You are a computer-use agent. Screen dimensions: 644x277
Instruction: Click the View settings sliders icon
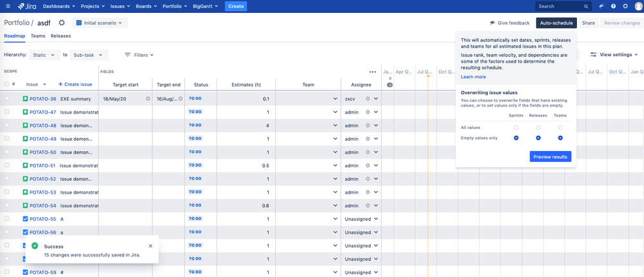click(594, 54)
